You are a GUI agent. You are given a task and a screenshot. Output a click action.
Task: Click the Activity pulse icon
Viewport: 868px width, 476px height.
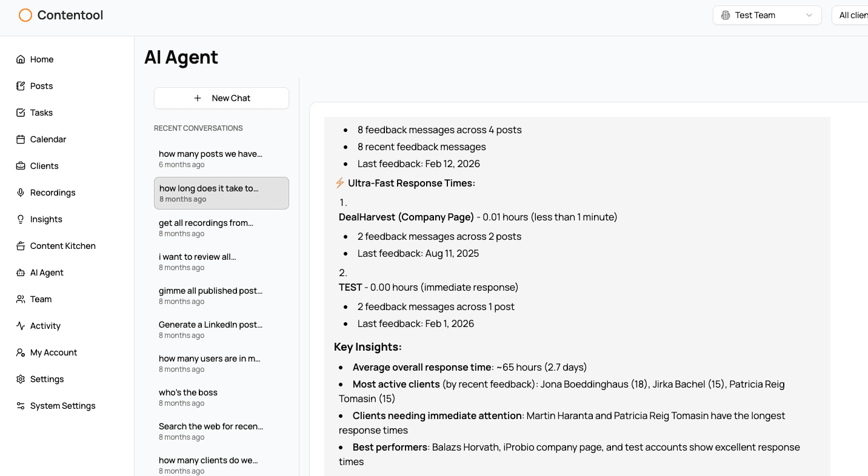click(x=21, y=326)
